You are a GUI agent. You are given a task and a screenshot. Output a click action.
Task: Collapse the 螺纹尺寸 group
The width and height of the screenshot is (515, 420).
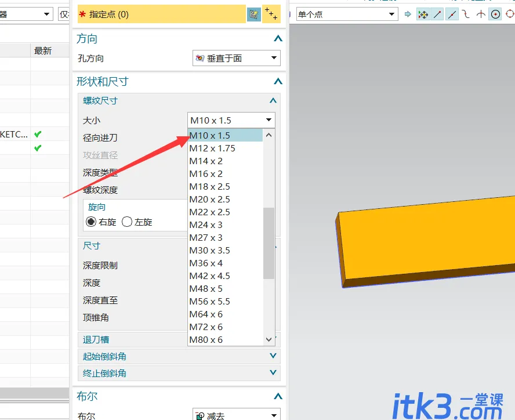[x=273, y=100]
